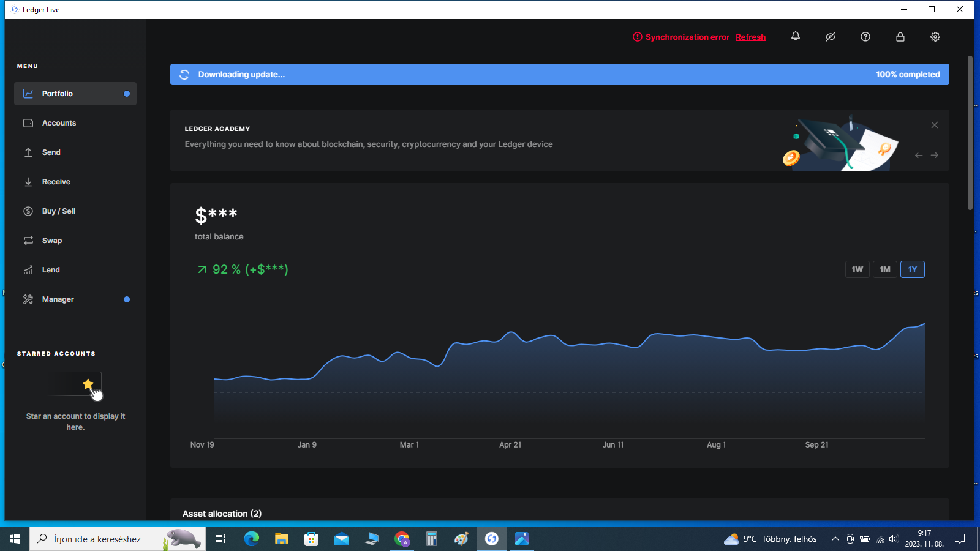
Task: Click the hidden total balance amount
Action: point(216,215)
